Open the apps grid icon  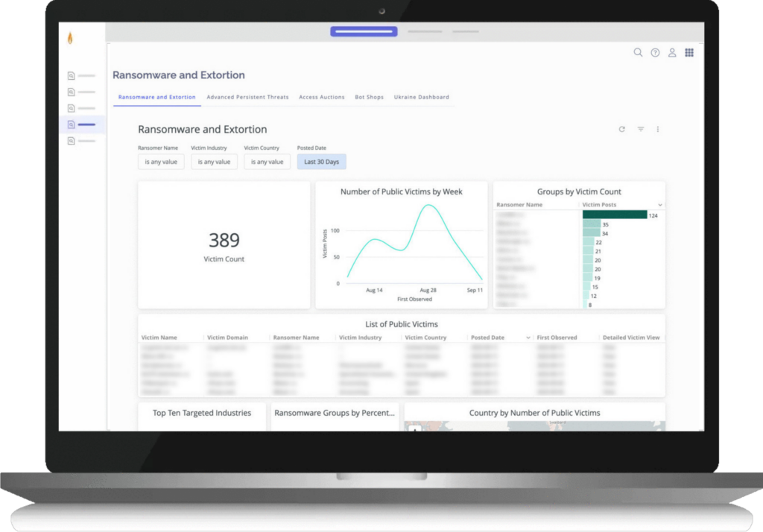(689, 53)
